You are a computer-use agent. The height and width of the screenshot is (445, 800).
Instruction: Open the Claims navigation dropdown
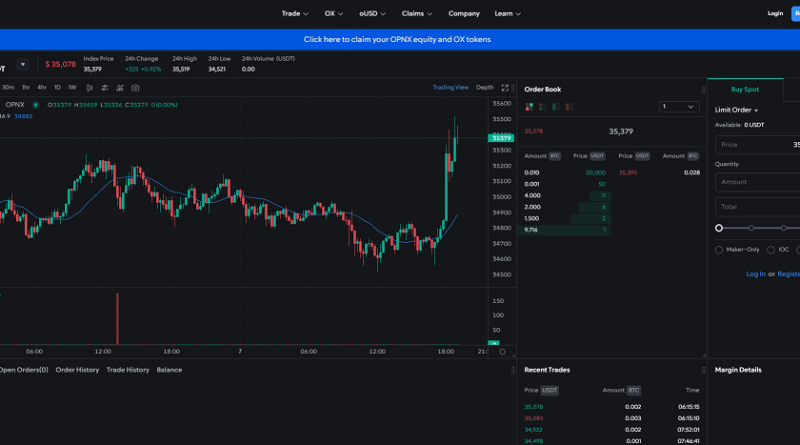[x=417, y=14]
